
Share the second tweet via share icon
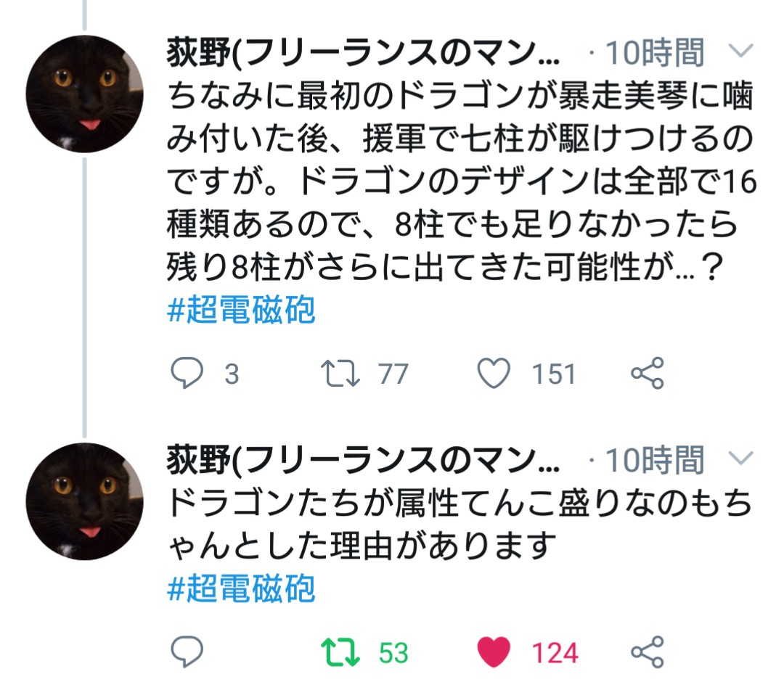[647, 652]
